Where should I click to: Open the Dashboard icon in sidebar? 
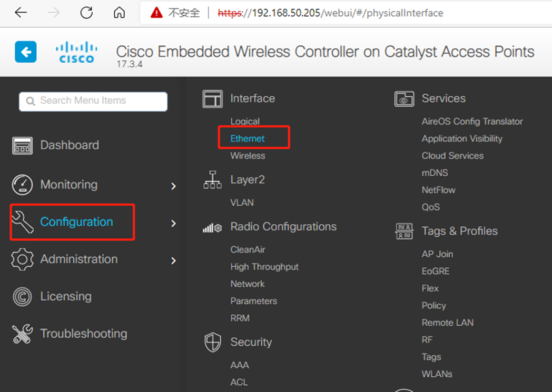(22, 146)
